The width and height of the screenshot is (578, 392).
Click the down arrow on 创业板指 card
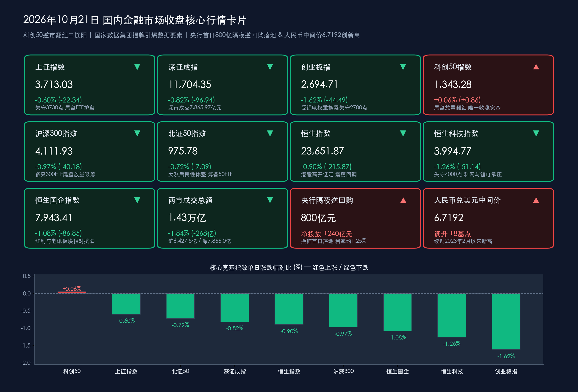(x=403, y=67)
